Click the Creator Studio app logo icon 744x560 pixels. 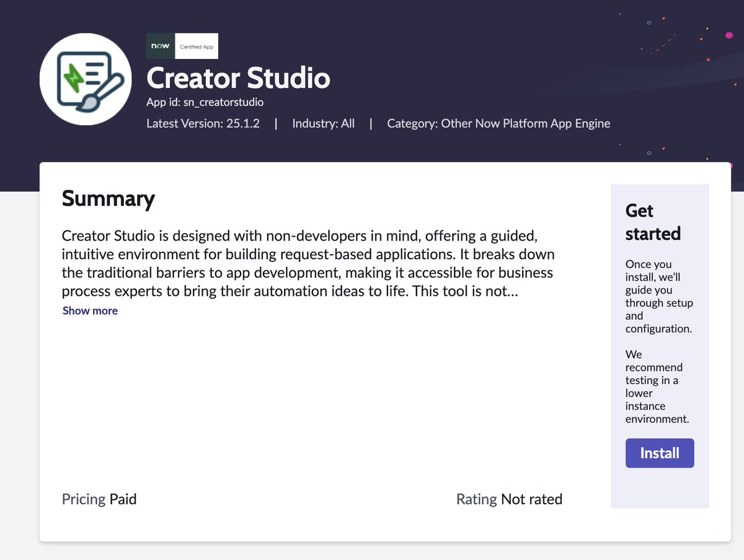pyautogui.click(x=86, y=79)
